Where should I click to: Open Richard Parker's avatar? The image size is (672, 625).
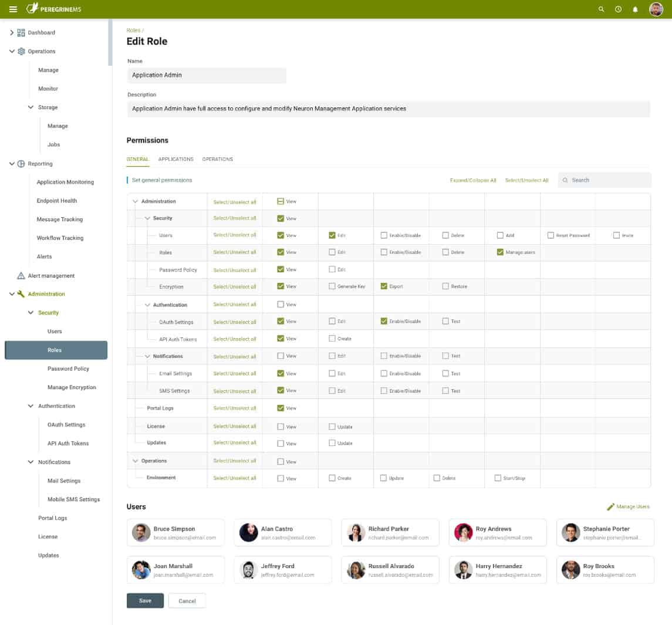(x=356, y=532)
